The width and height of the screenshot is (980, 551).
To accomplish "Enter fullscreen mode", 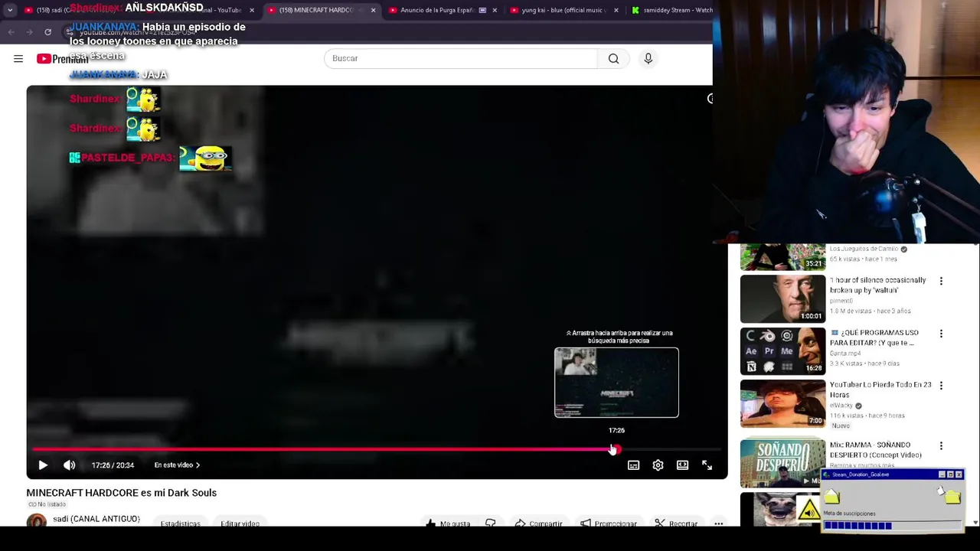I will click(707, 465).
